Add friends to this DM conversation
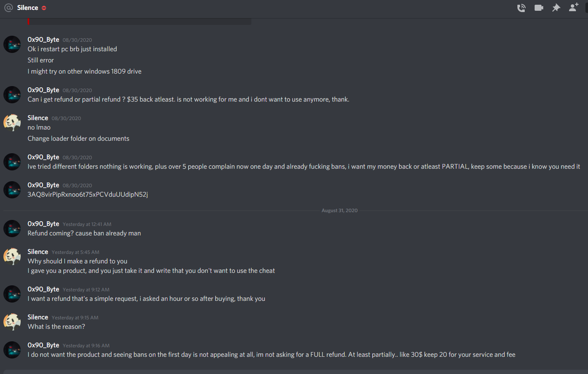588x374 pixels. coord(573,7)
